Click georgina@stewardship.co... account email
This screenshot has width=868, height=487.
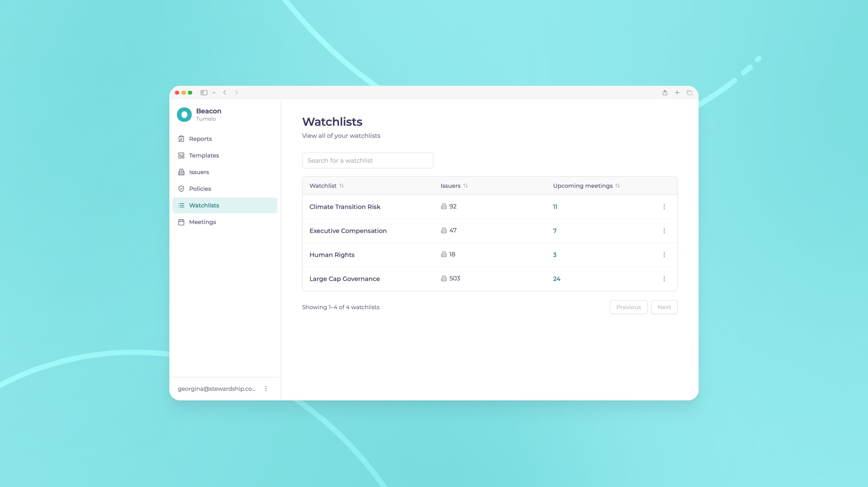coord(217,389)
